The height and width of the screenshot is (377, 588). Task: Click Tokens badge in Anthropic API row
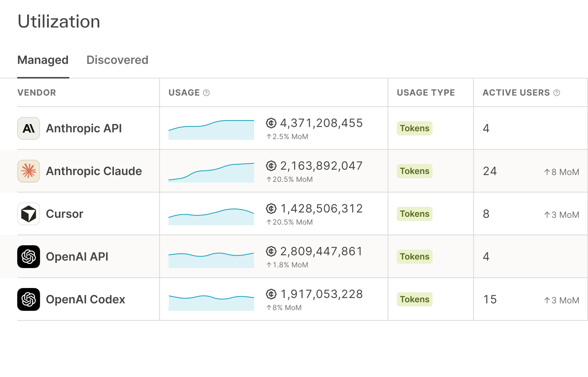tap(415, 128)
